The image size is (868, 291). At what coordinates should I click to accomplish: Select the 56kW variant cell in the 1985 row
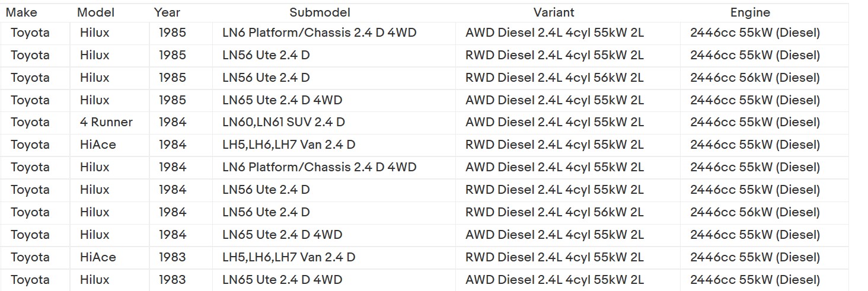(x=554, y=78)
